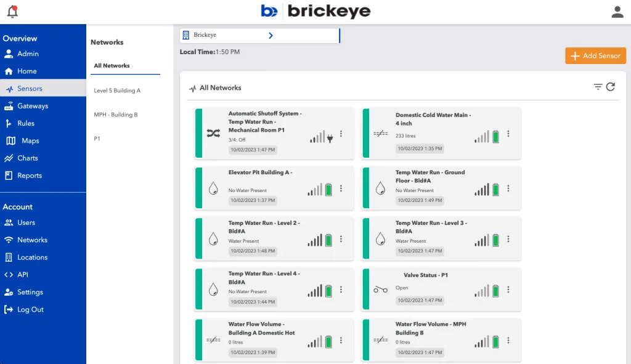The height and width of the screenshot is (364, 631).
Task: Click water drop icon on Temp Water Run Level 3
Action: tap(380, 238)
